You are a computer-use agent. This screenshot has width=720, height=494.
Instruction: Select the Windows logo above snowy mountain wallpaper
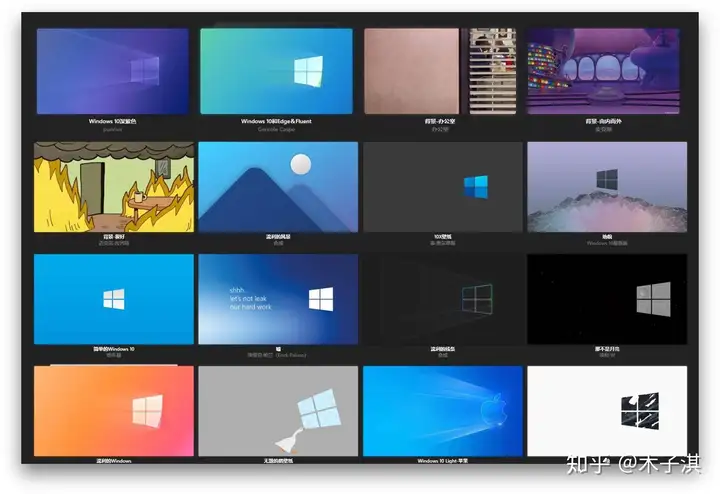[x=607, y=187]
